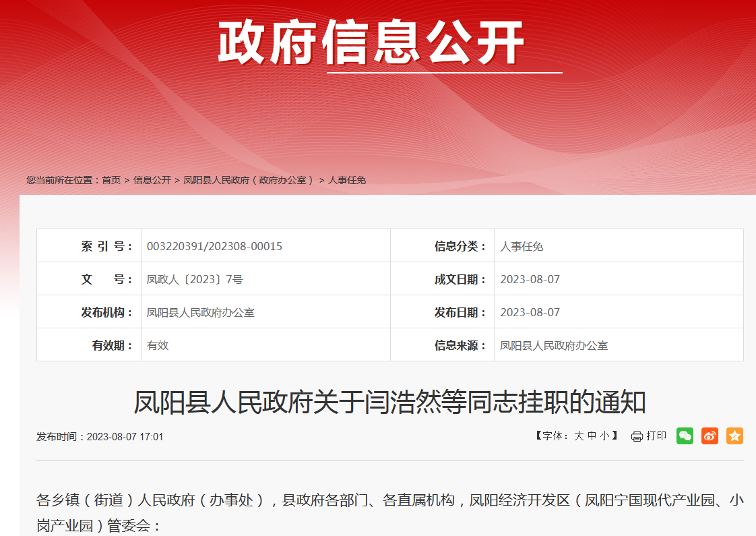
Task: Select document number 凤政人〔2023〕7号
Action: point(195,279)
